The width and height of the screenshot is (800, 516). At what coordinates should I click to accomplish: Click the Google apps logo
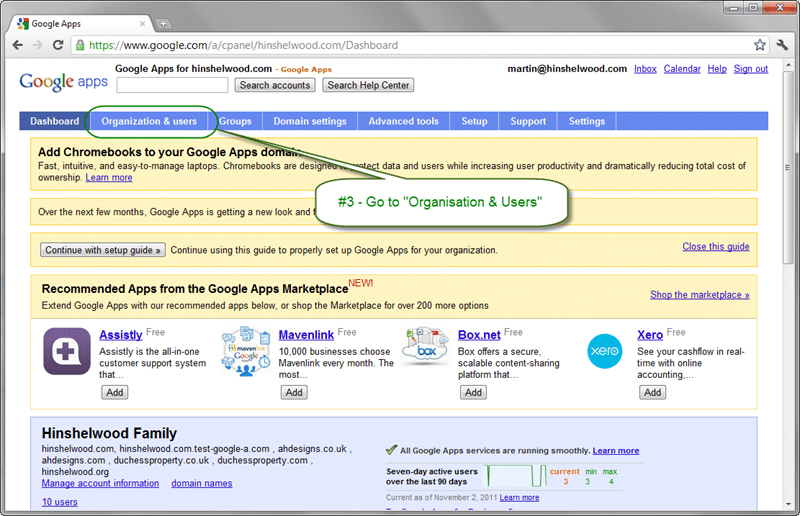click(x=63, y=82)
